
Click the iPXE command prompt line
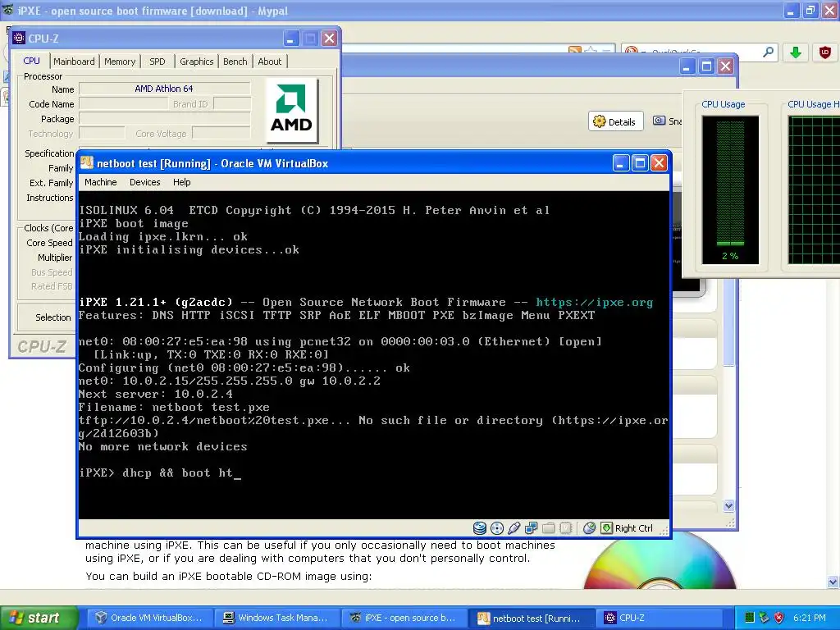(160, 473)
